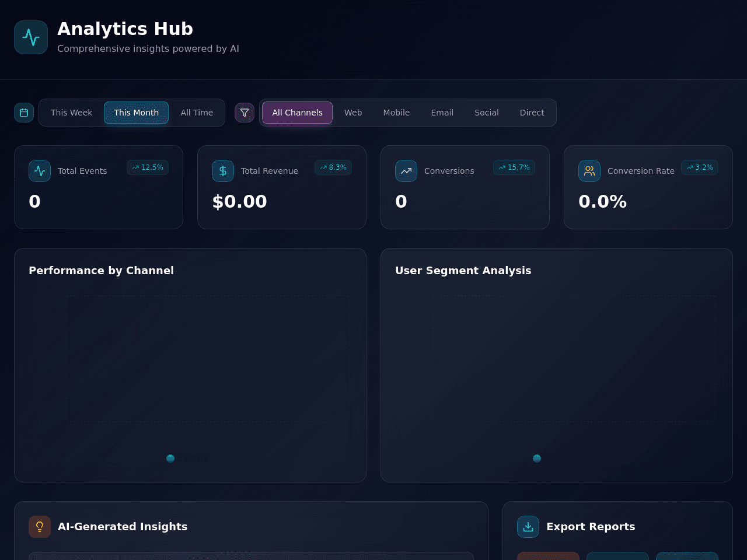This screenshot has width=747, height=560.
Task: Click the Conversions label
Action: coord(449,171)
